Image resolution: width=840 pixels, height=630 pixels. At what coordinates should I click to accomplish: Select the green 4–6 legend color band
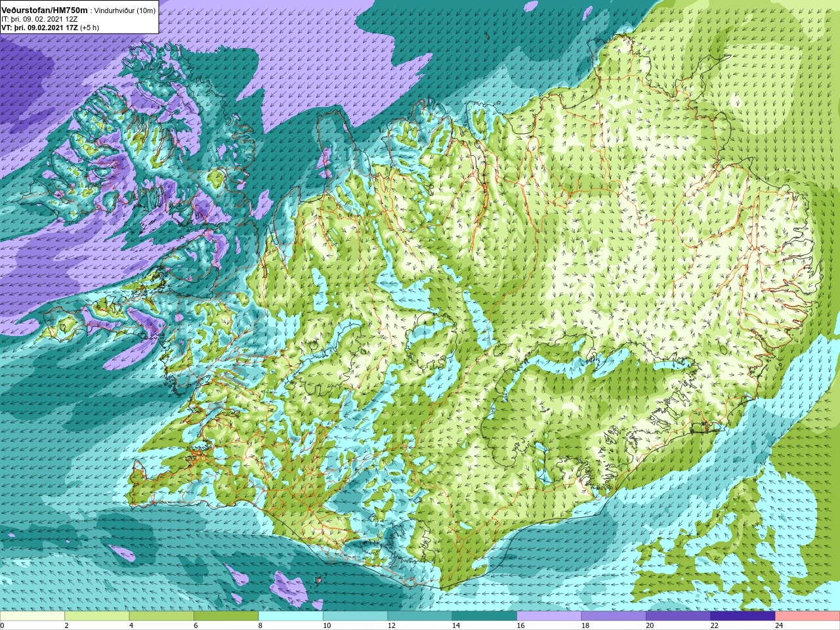point(161,616)
